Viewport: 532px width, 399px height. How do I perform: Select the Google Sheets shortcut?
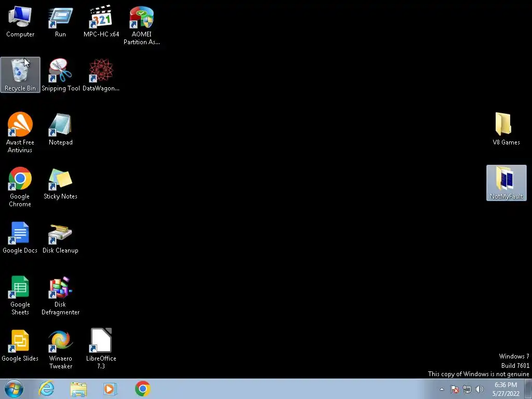(x=20, y=295)
